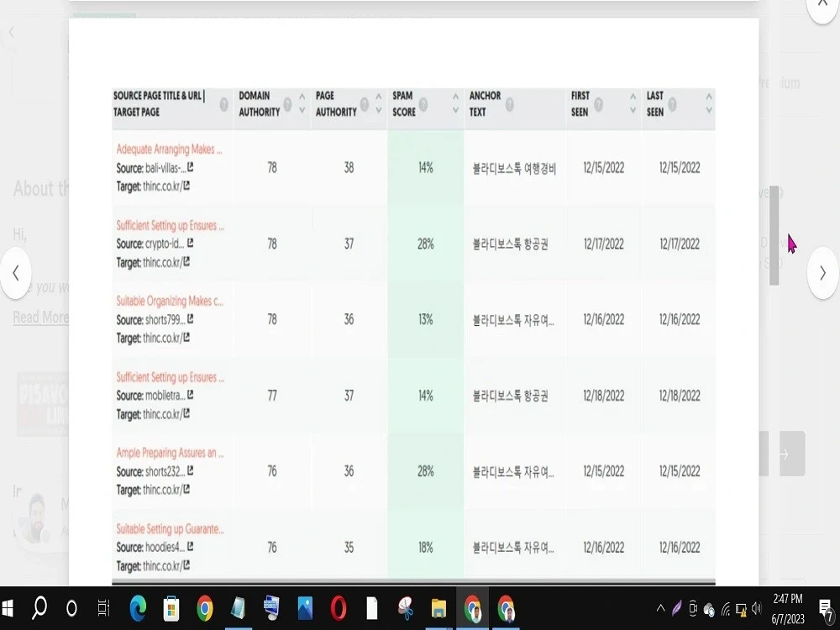Open target link icon in Ample Preparing row
Image resolution: width=840 pixels, height=630 pixels.
pyautogui.click(x=186, y=489)
